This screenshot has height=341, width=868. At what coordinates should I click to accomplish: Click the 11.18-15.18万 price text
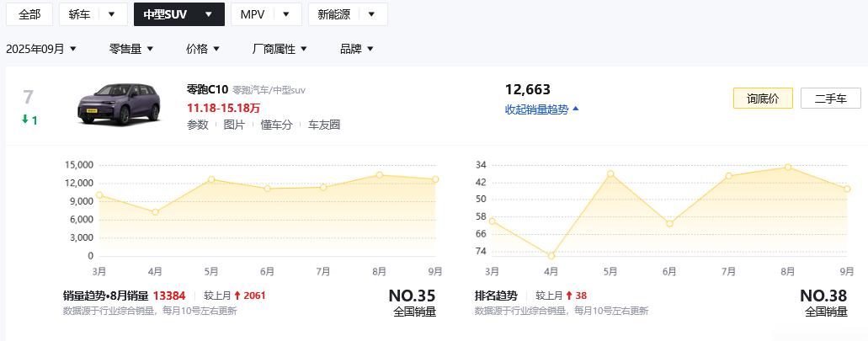[224, 108]
